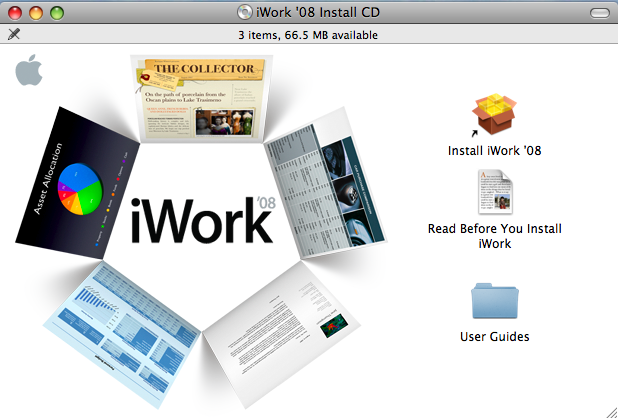Minimize the window with the yellow button
Viewport: 618px width, 418px height.
coord(36,13)
